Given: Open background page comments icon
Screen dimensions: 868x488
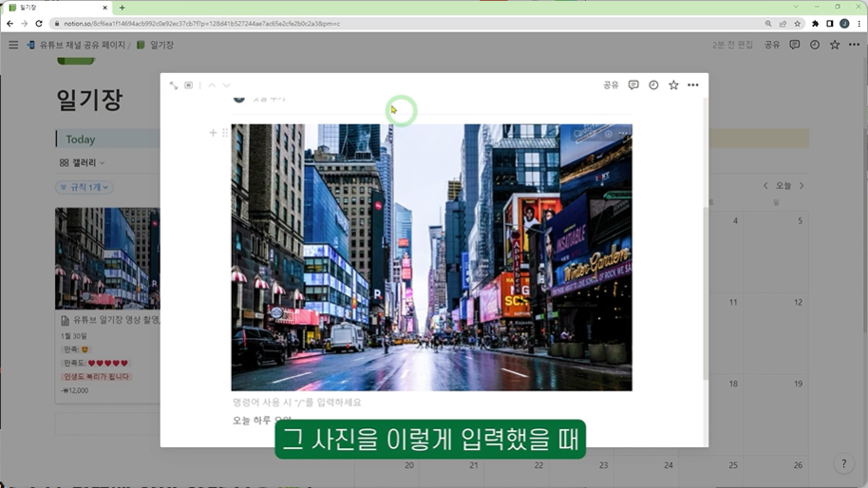Looking at the screenshot, I should (x=794, y=45).
